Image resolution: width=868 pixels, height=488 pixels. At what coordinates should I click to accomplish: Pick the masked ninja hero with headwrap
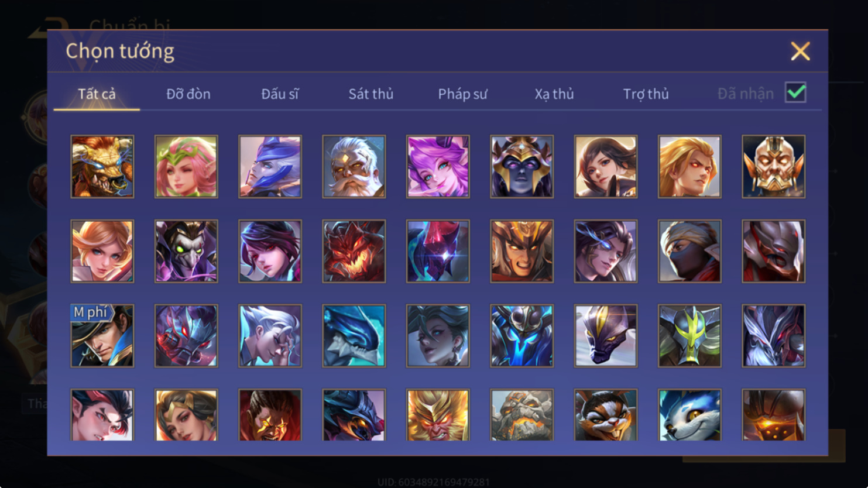[x=689, y=251]
